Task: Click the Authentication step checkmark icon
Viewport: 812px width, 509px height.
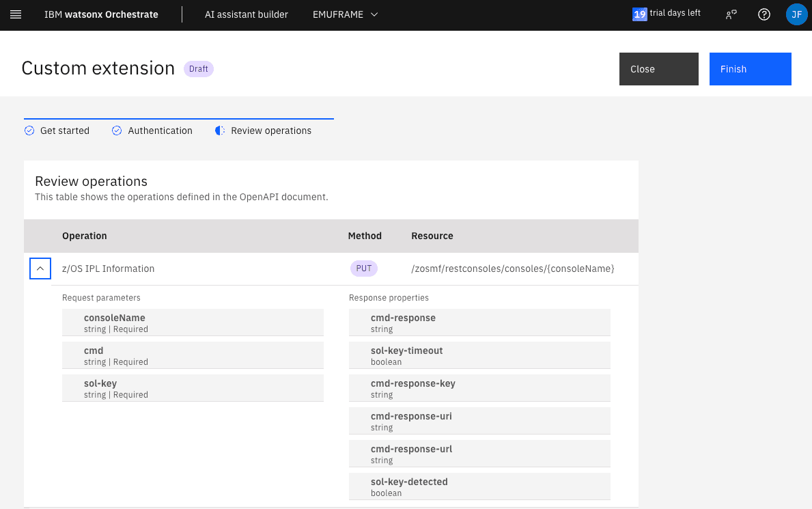Action: coord(117,130)
